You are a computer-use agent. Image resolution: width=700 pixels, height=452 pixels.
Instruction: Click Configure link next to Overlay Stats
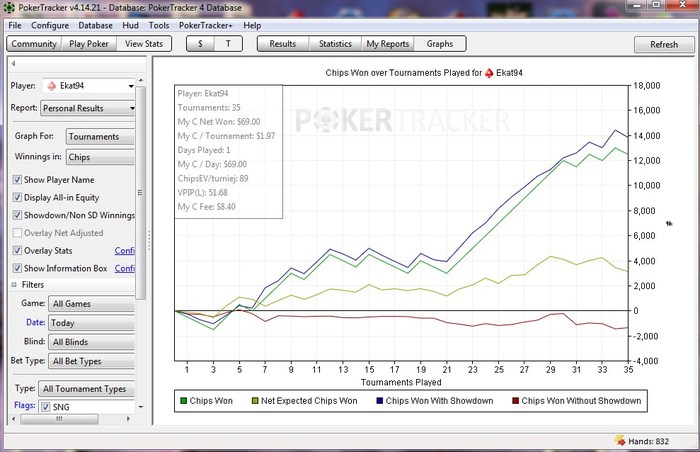[125, 251]
